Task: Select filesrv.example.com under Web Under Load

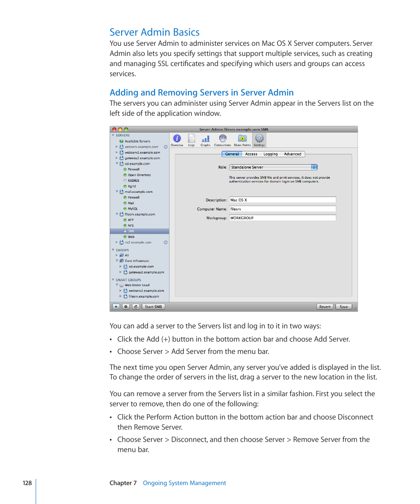Action: 144,296
